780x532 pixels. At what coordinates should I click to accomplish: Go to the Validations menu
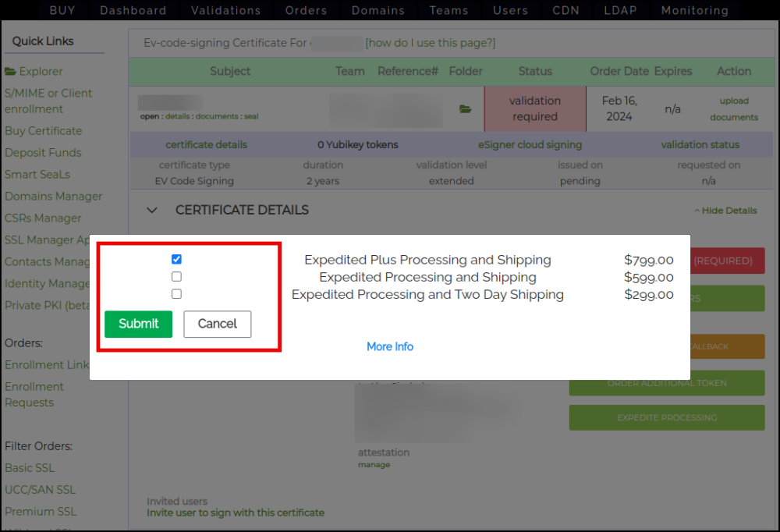(x=226, y=10)
